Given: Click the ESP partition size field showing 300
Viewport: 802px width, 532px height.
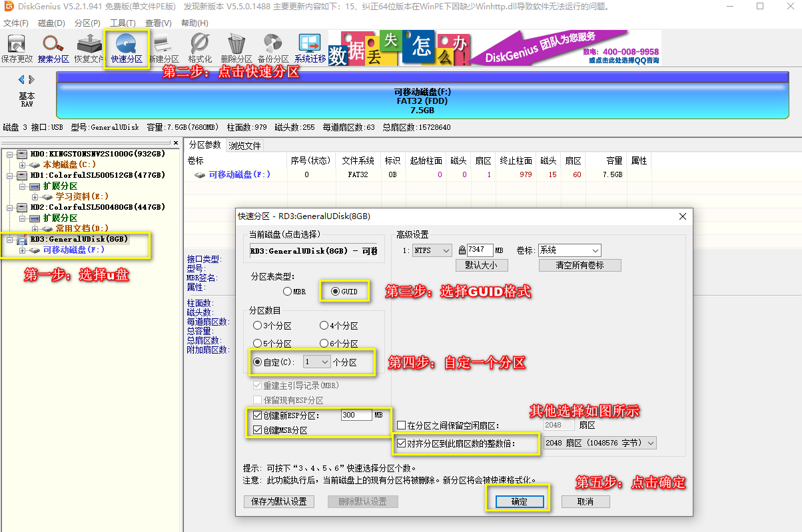Looking at the screenshot, I should (x=356, y=414).
